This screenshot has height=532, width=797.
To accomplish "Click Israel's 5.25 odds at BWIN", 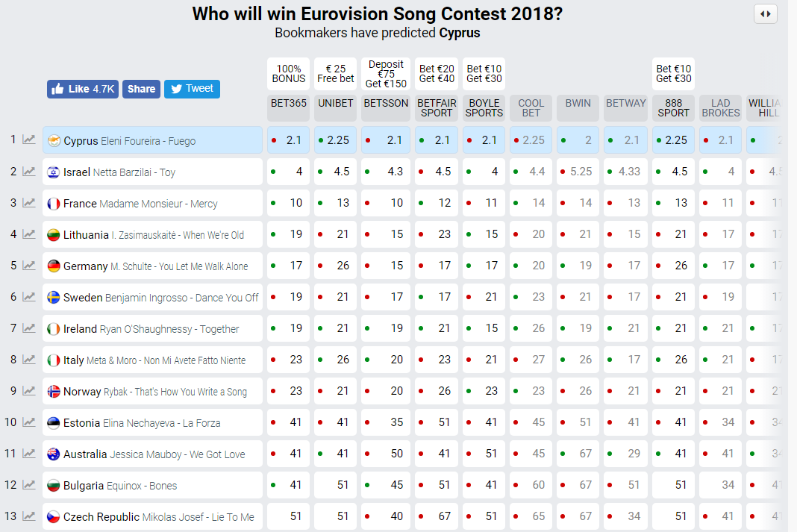I will click(580, 172).
